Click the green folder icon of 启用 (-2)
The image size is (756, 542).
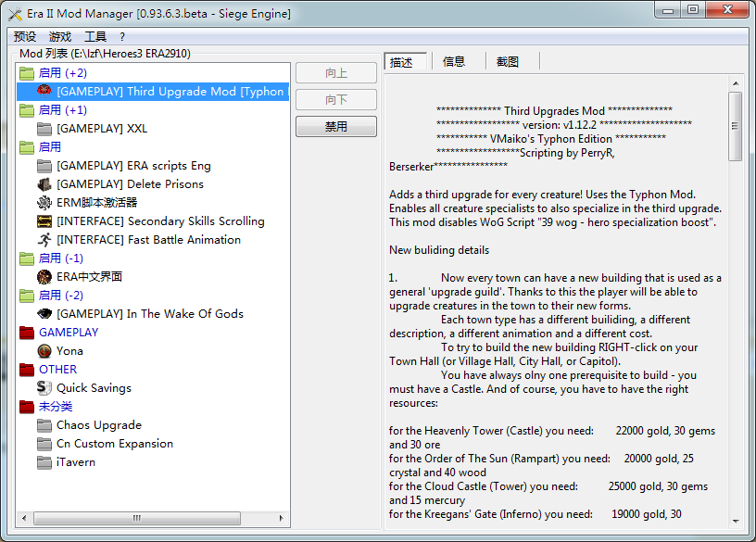point(27,296)
